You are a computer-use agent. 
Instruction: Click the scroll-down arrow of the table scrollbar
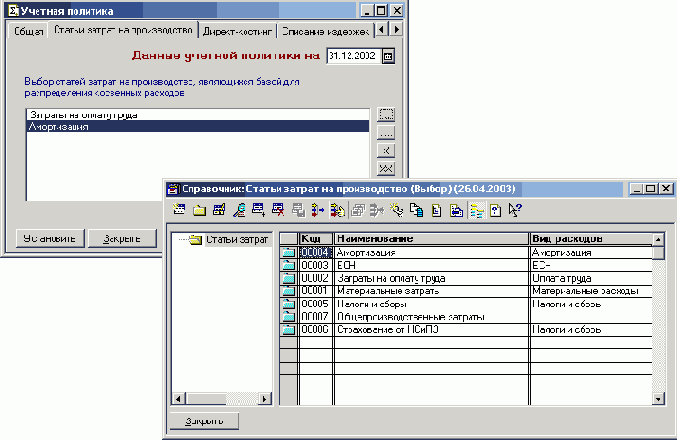click(x=658, y=399)
